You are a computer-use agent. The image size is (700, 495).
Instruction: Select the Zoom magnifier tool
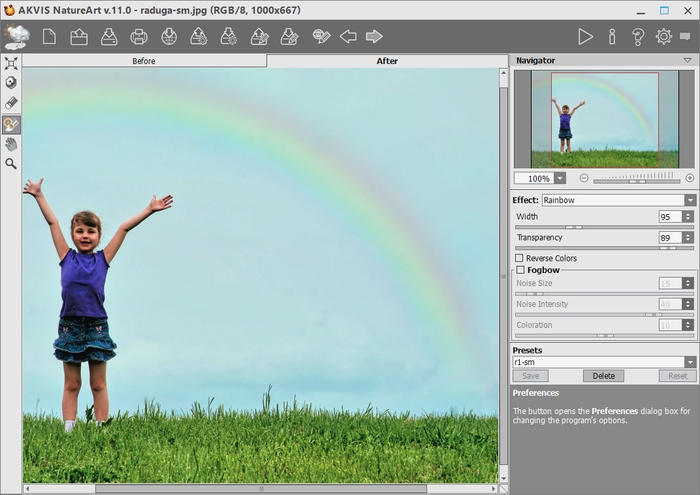pyautogui.click(x=11, y=164)
